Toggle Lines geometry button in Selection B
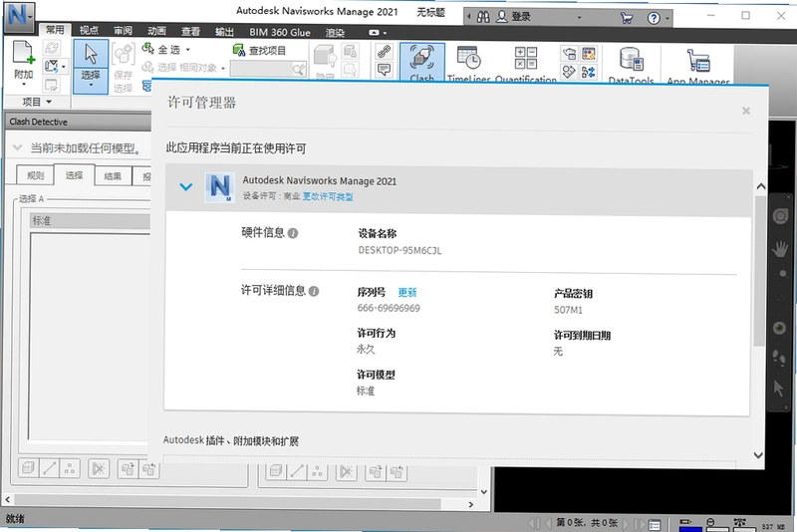This screenshot has width=797, height=532. coord(297,471)
